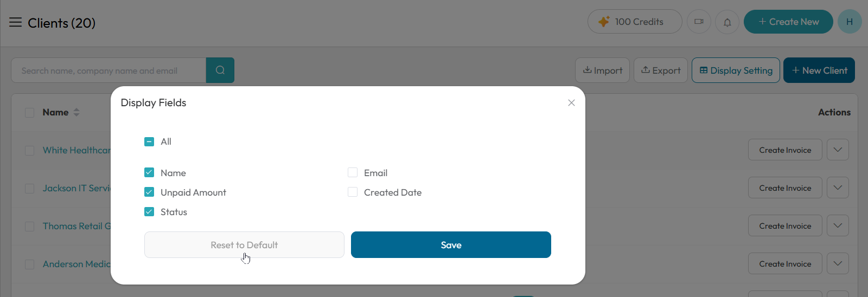Viewport: 868px width, 297px height.
Task: Close the Display Fields dialog
Action: 571,102
